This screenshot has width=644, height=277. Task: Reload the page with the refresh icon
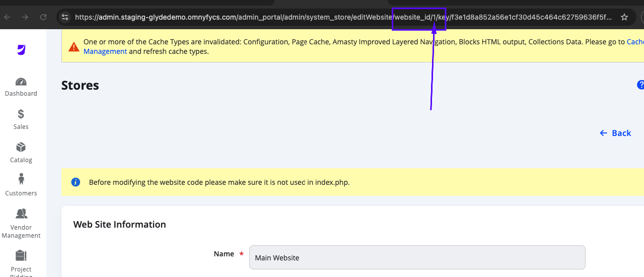tap(43, 17)
